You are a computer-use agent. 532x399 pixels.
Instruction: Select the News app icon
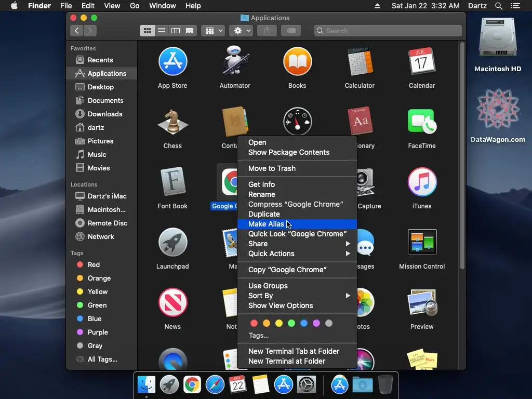172,302
